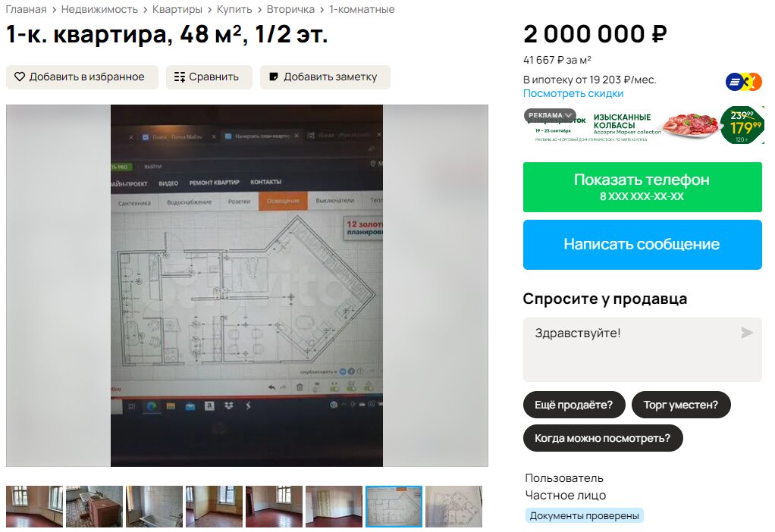Click Посмотреть скидки link
The height and width of the screenshot is (532, 775).
tap(573, 93)
